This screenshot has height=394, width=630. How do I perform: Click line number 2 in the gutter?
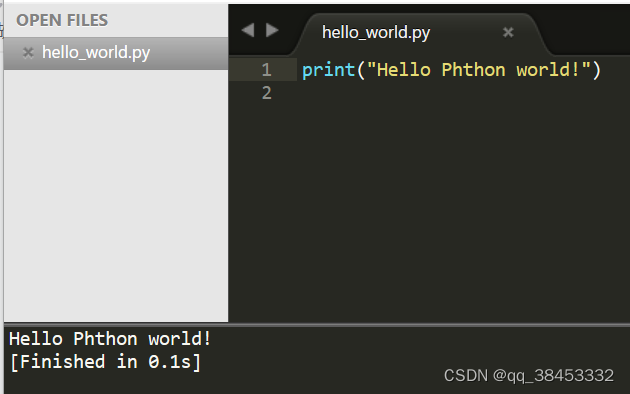point(266,93)
